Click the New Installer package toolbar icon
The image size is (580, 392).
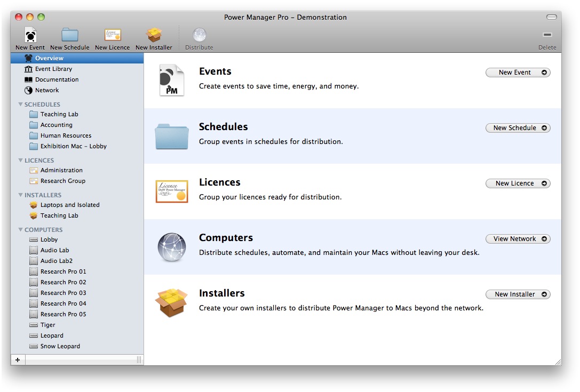tap(154, 35)
